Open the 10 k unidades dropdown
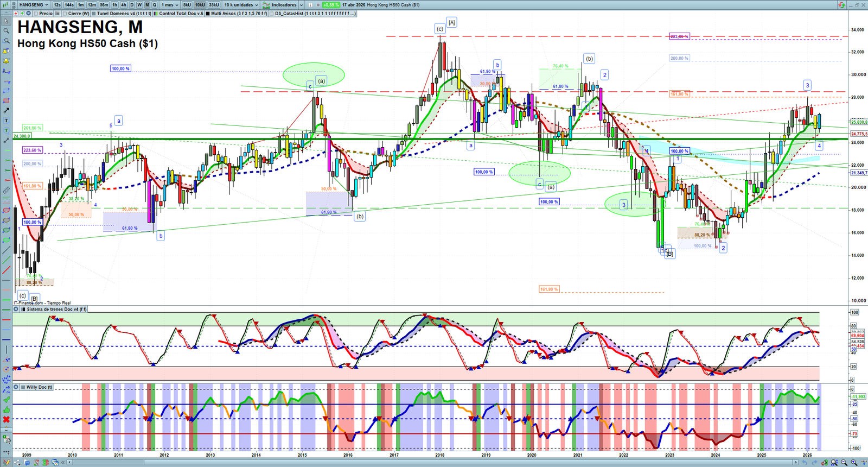This screenshot has width=868, height=467. pyautogui.click(x=241, y=5)
